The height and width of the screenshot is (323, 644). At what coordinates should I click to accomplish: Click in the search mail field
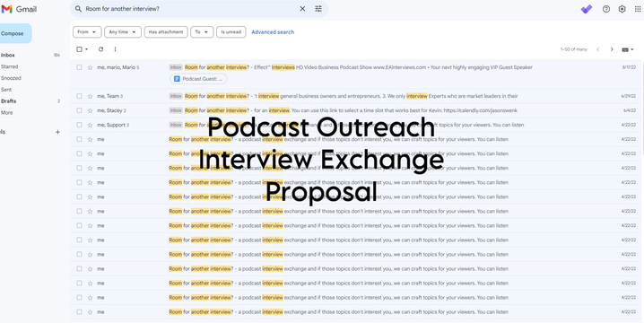pos(189,9)
